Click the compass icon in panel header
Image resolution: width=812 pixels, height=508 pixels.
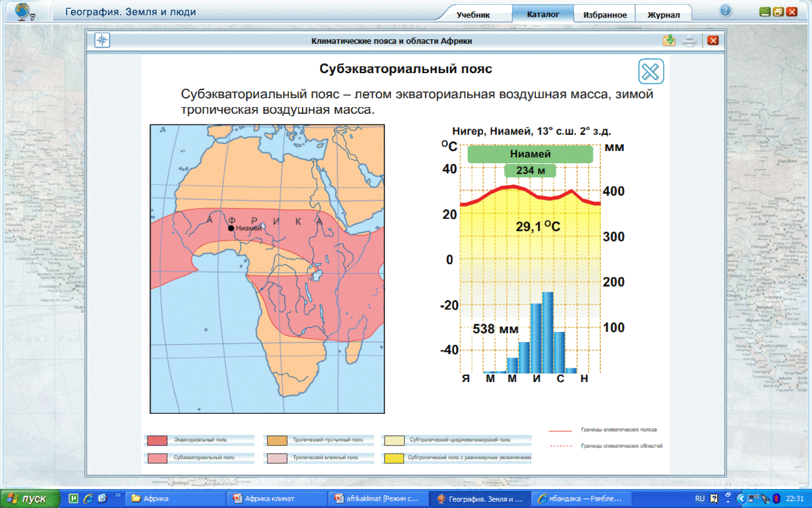tap(101, 40)
